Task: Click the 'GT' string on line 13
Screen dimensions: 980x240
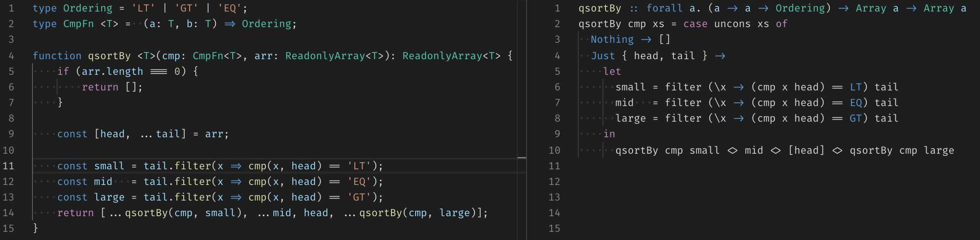Action: click(x=359, y=197)
